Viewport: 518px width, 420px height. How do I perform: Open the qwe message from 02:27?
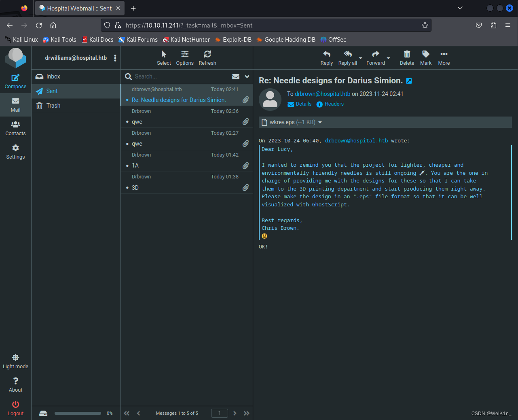coord(187,139)
